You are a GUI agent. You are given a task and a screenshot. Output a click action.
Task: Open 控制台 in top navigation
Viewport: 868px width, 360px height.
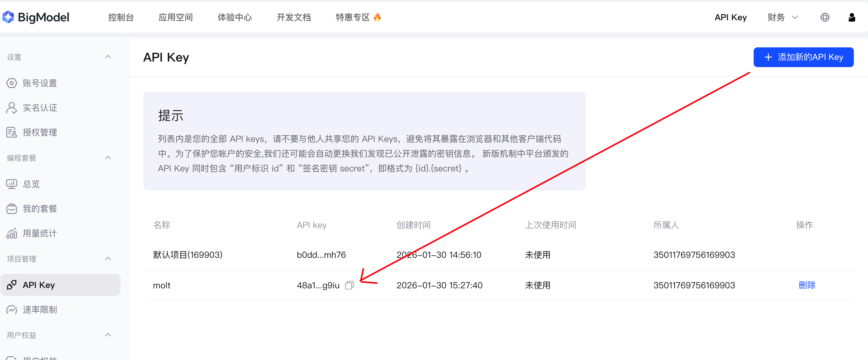pos(121,17)
